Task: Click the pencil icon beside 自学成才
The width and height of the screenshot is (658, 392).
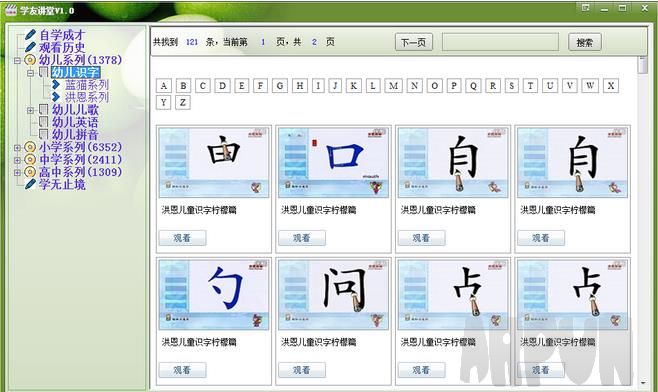Action: 30,35
